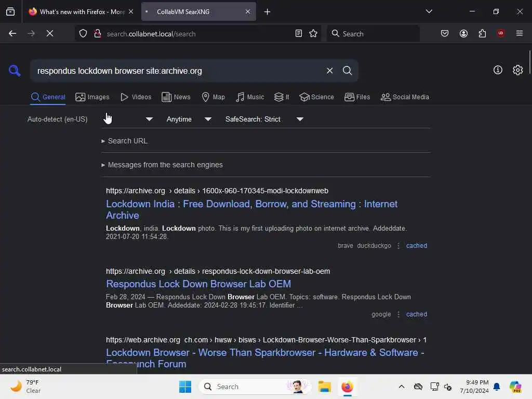Submit search with the magnifier button
The image size is (532, 399).
tap(347, 71)
